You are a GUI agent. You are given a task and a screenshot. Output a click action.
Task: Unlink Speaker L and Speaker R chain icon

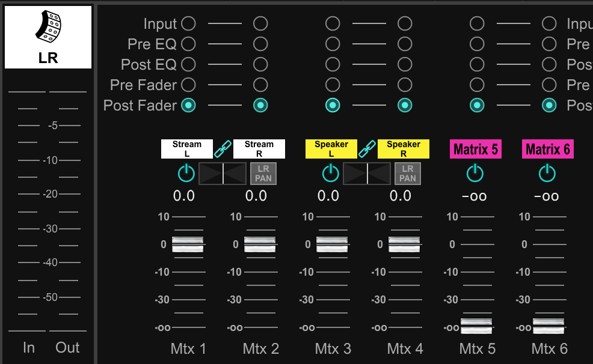367,149
